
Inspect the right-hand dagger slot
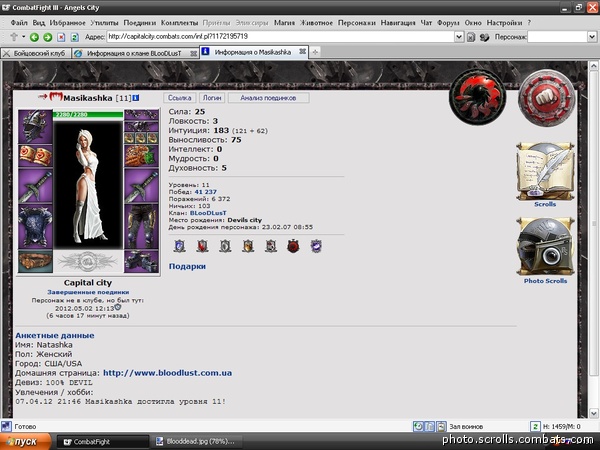141,186
